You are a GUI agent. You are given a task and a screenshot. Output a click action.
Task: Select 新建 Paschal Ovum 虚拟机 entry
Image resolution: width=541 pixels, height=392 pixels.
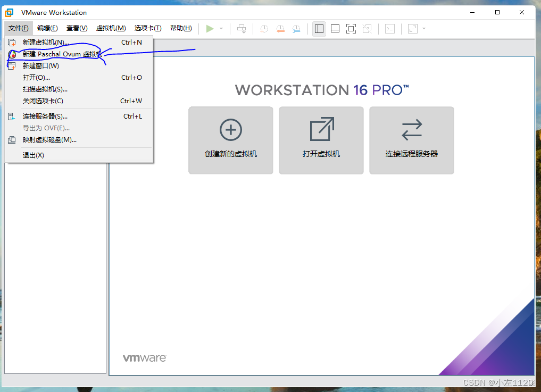[79, 54]
